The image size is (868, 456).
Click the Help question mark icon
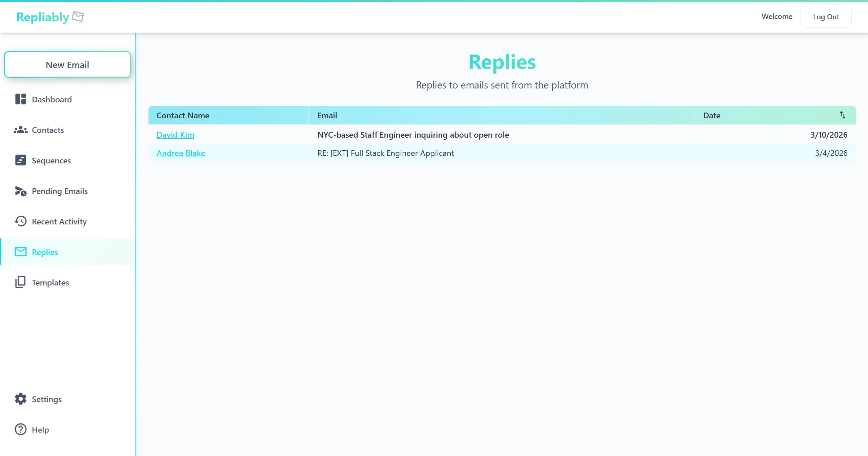pyautogui.click(x=20, y=429)
